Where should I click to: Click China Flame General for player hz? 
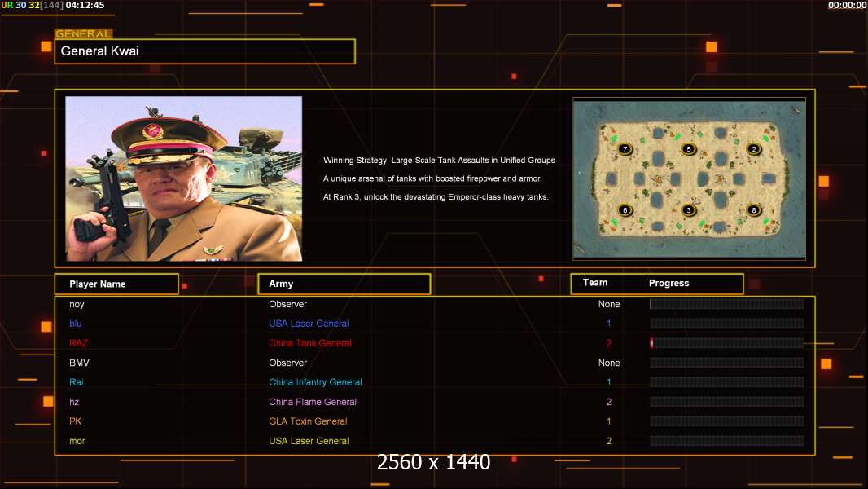313,402
